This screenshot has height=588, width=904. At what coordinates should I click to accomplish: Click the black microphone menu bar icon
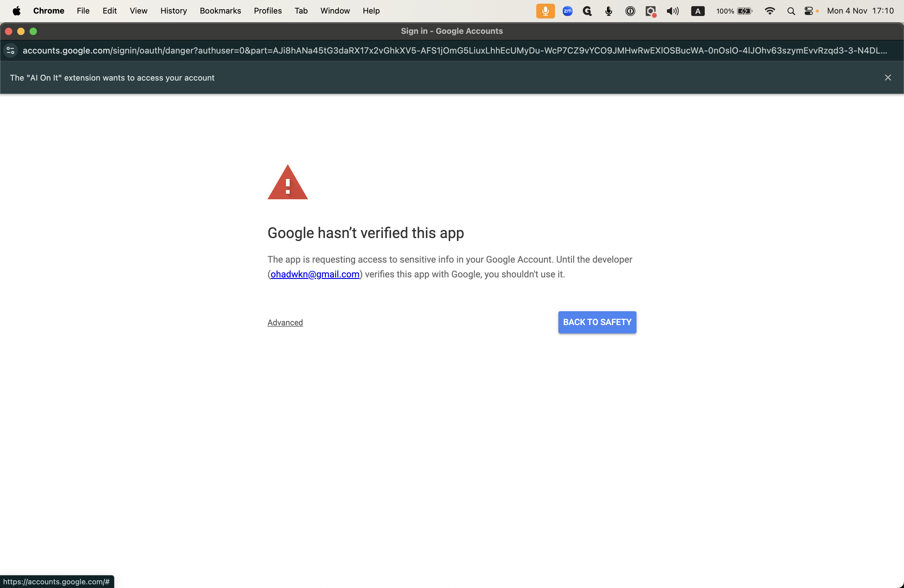point(609,11)
